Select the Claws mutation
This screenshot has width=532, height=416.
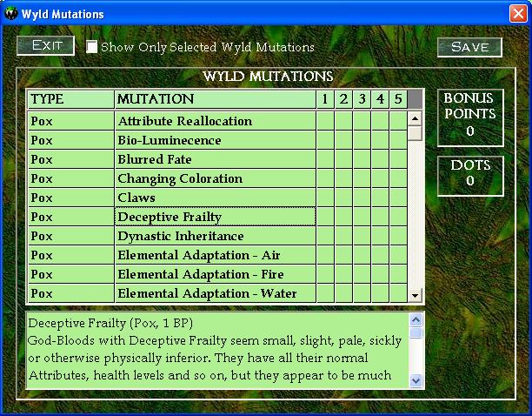click(216, 198)
